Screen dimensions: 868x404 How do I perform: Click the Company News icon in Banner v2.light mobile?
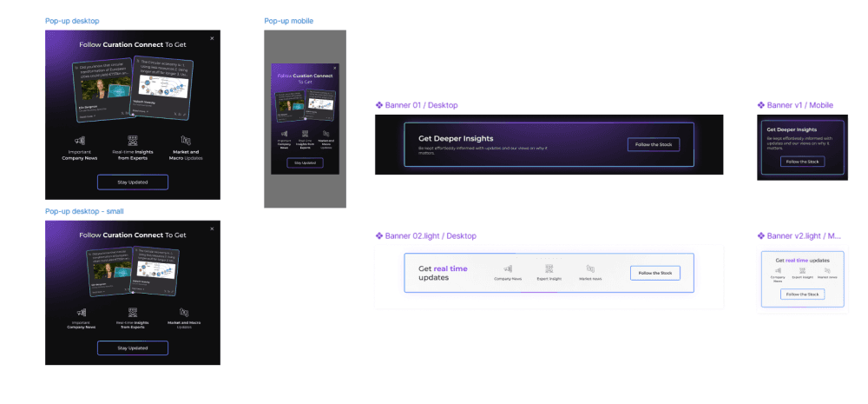coord(778,270)
